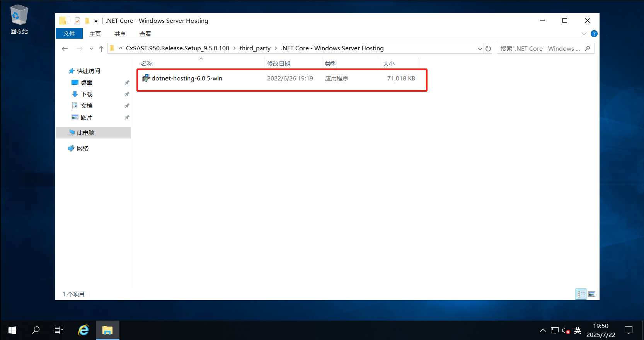This screenshot has width=644, height=340.
Task: Open Task View from the taskbar
Action: click(59, 330)
